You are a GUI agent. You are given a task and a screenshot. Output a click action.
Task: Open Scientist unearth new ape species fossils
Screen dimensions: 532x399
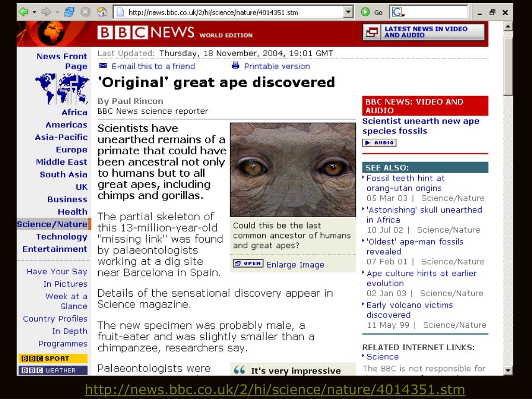point(421,126)
